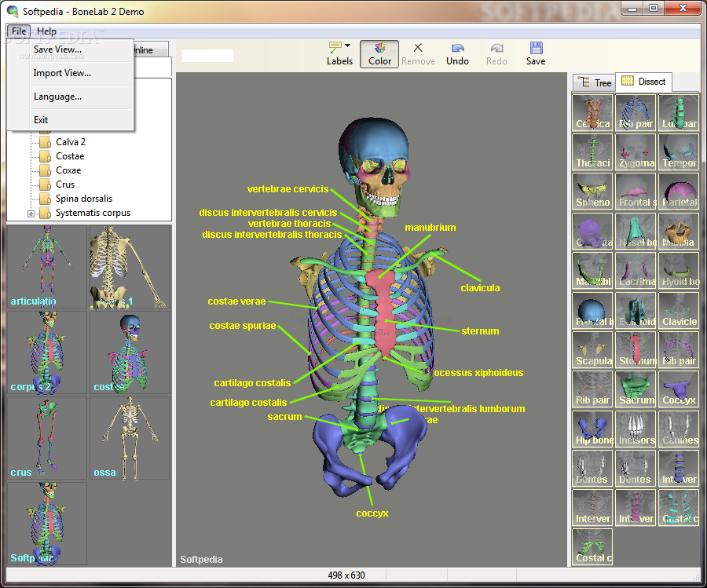Screen dimensions: 707x588
Task: Select the Hip bone dissect icon
Action: pyautogui.click(x=592, y=429)
